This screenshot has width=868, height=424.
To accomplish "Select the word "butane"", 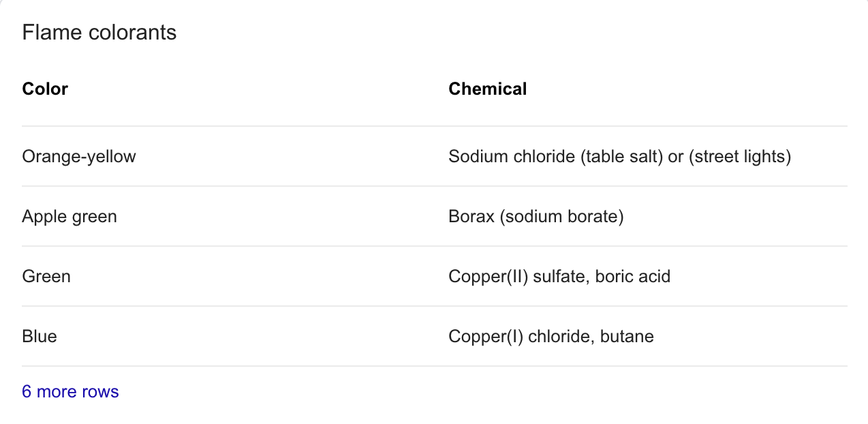I will 627,337.
